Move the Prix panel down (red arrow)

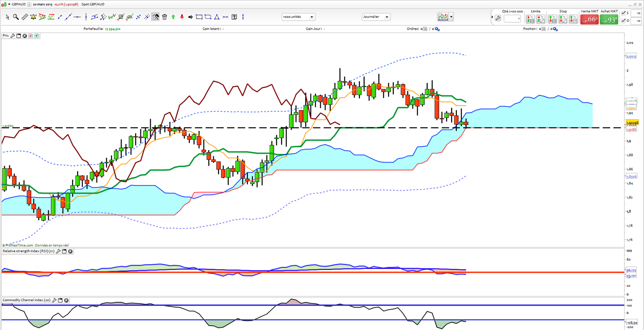pos(30,36)
